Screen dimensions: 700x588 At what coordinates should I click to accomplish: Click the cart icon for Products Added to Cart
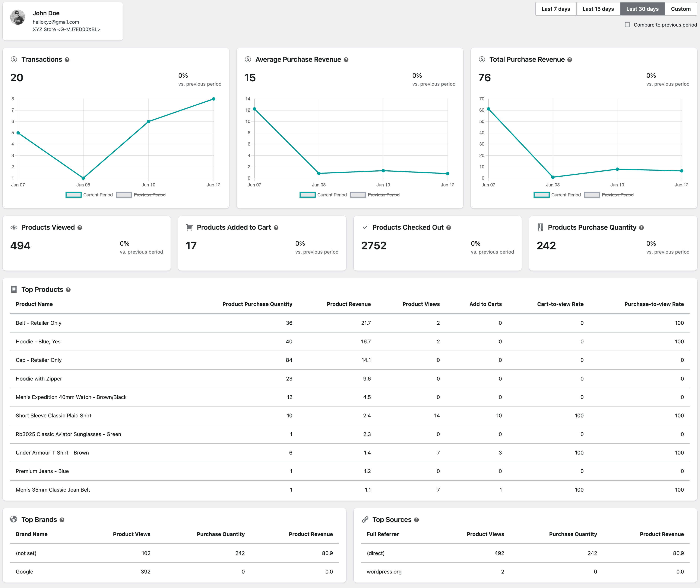click(189, 227)
